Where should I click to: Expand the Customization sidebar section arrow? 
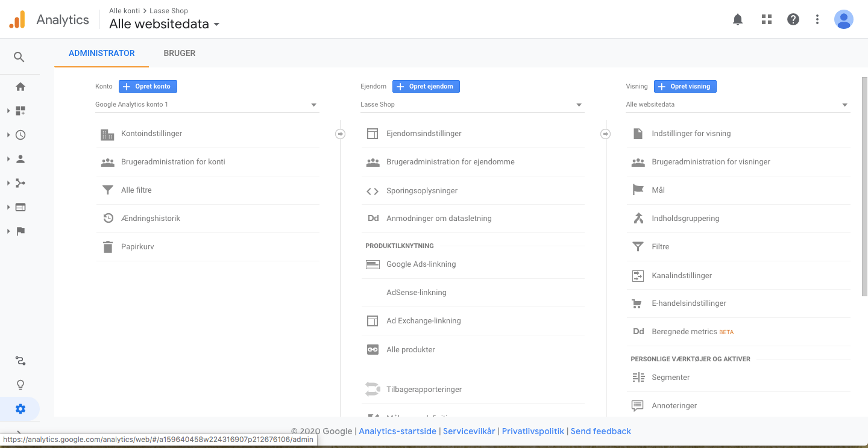coord(8,111)
